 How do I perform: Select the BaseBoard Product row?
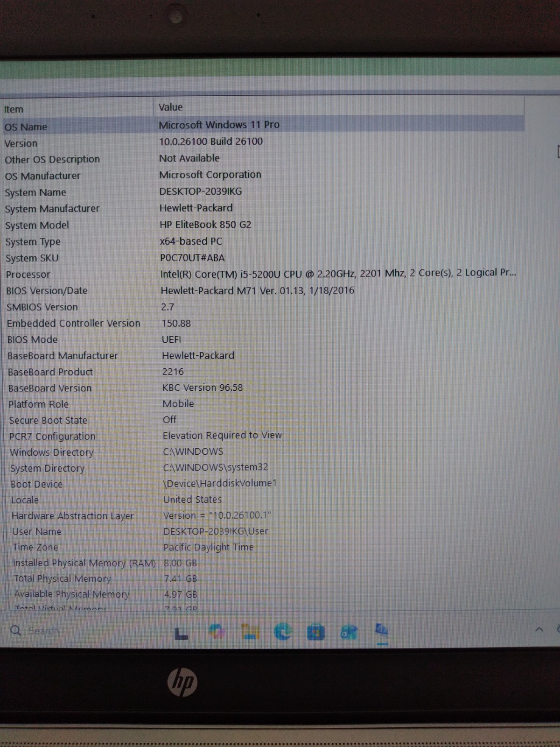(x=262, y=372)
